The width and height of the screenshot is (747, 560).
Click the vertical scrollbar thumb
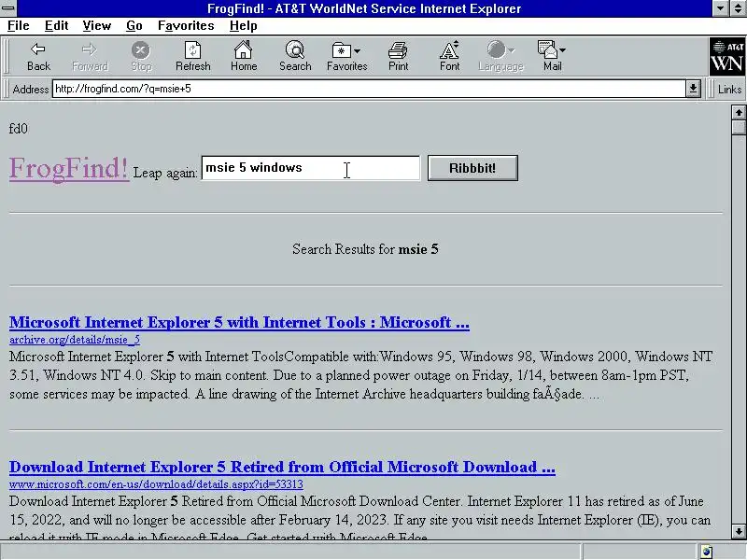click(x=739, y=127)
